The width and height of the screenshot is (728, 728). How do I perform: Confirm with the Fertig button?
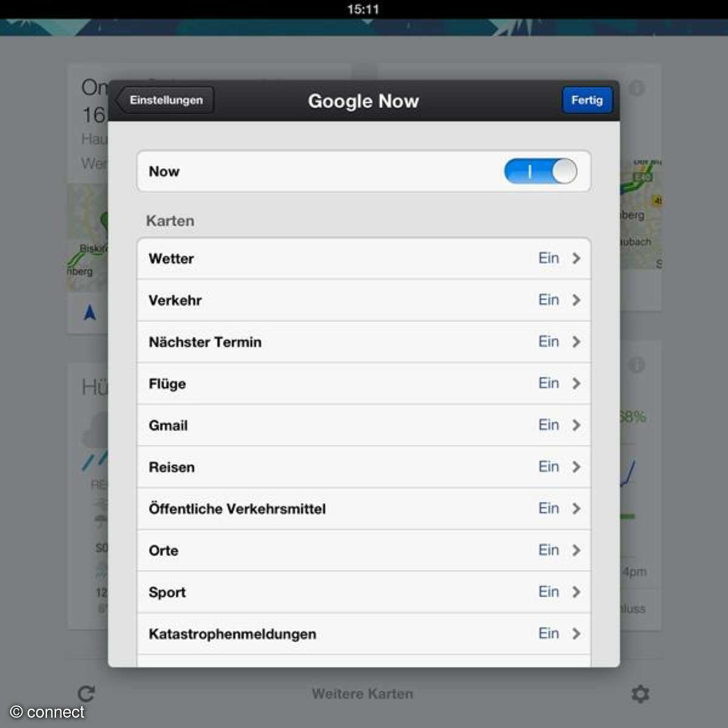(587, 100)
